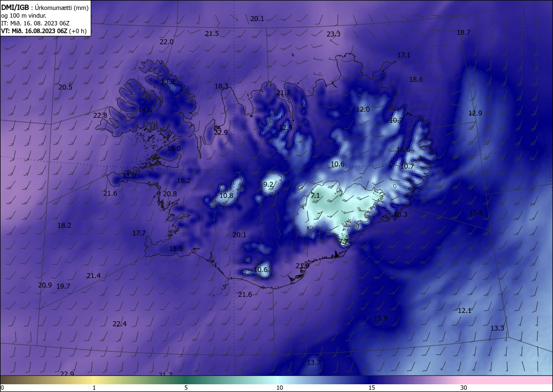Click the 5 tick label on color scale

click(186, 388)
